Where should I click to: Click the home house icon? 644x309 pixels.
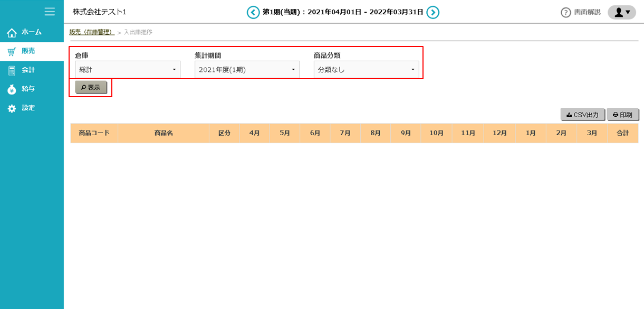[12, 33]
